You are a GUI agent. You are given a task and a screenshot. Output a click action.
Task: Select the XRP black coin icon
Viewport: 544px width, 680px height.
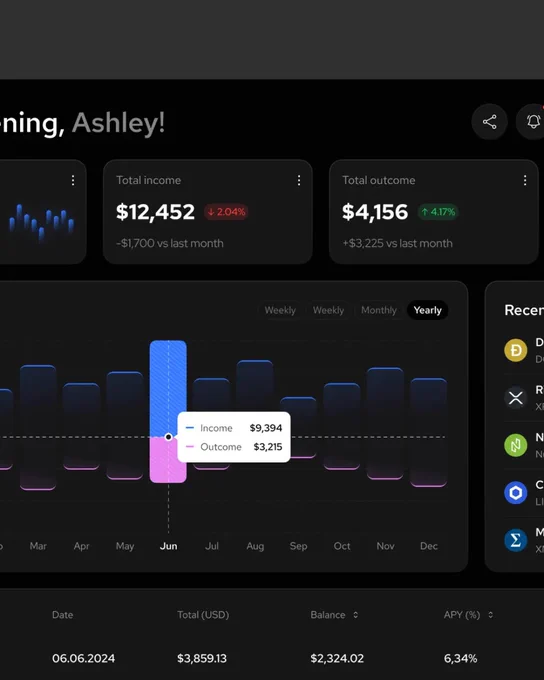tap(515, 398)
